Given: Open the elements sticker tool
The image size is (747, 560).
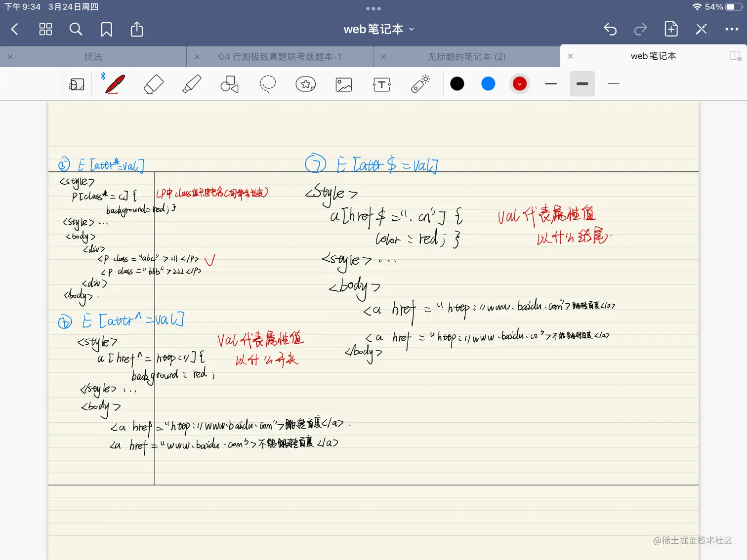Looking at the screenshot, I should click(306, 84).
